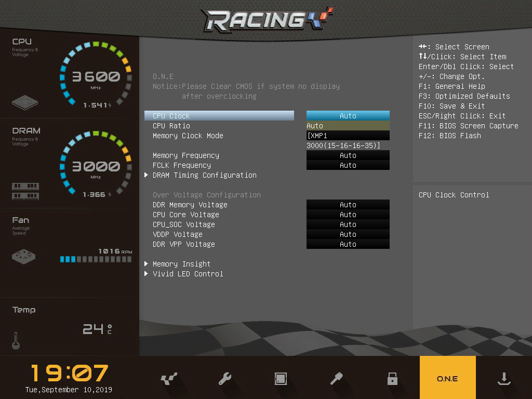The height and width of the screenshot is (399, 532).
Task: Click the fan icon in sidebar
Action: pos(23,256)
